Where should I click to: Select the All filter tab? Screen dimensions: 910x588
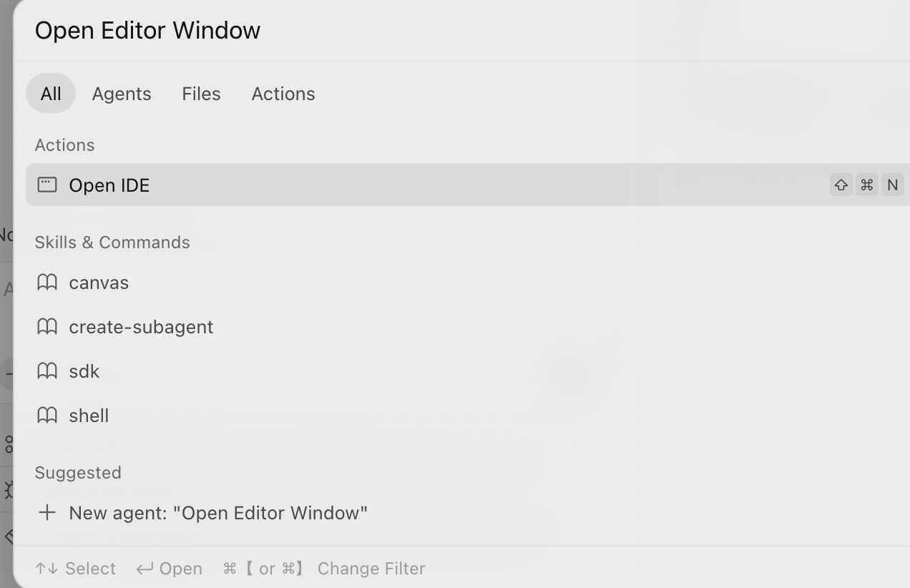coord(51,94)
